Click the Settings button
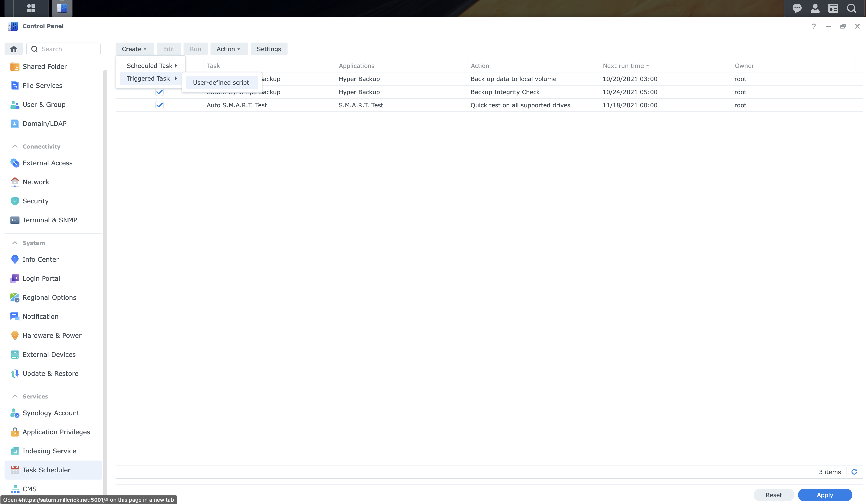Viewport: 866px width, 504px height. [269, 49]
